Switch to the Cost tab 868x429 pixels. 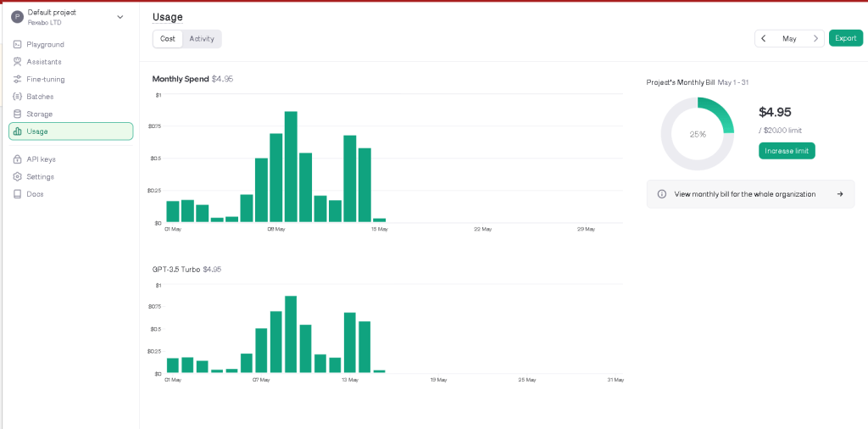click(x=168, y=39)
